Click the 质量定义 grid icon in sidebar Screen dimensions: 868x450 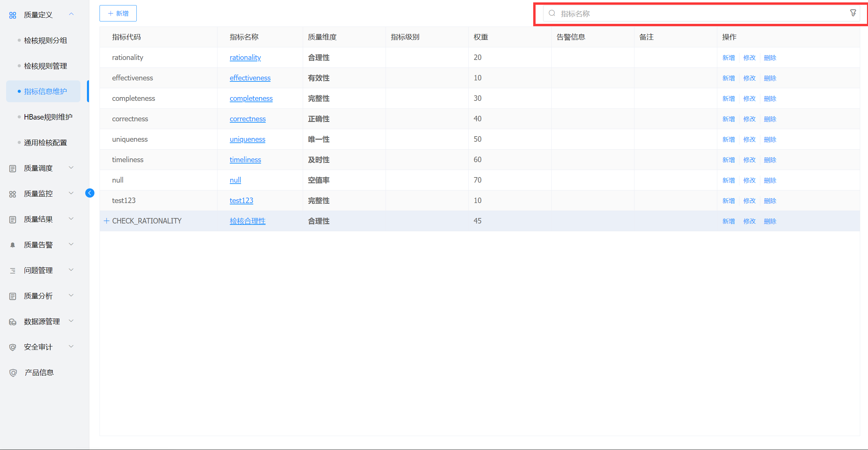13,15
